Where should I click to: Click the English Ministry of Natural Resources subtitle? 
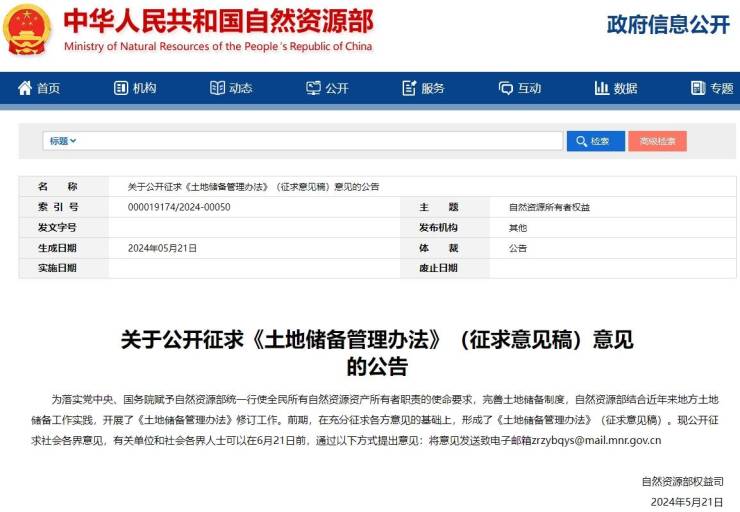point(218,46)
